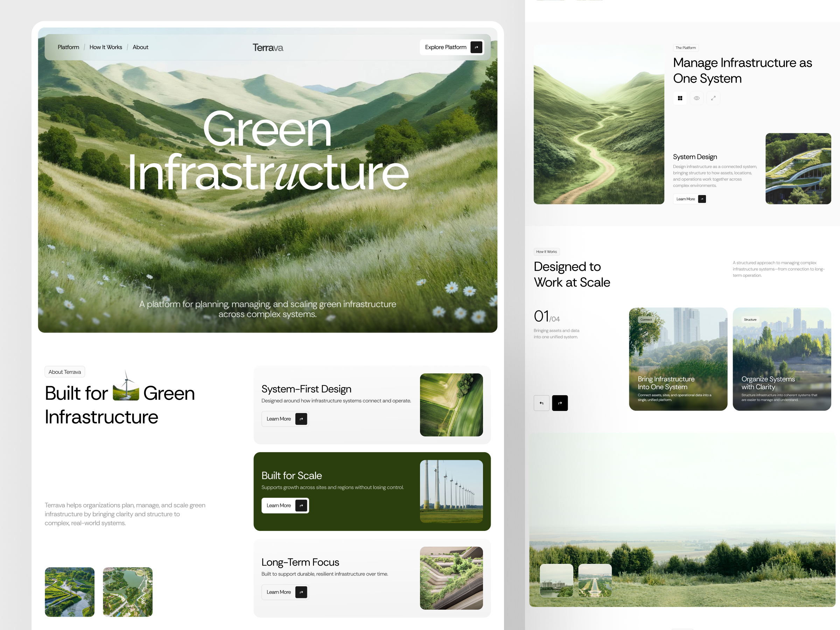Toggle the eye preview icon
This screenshot has width=840, height=630.
click(x=696, y=98)
